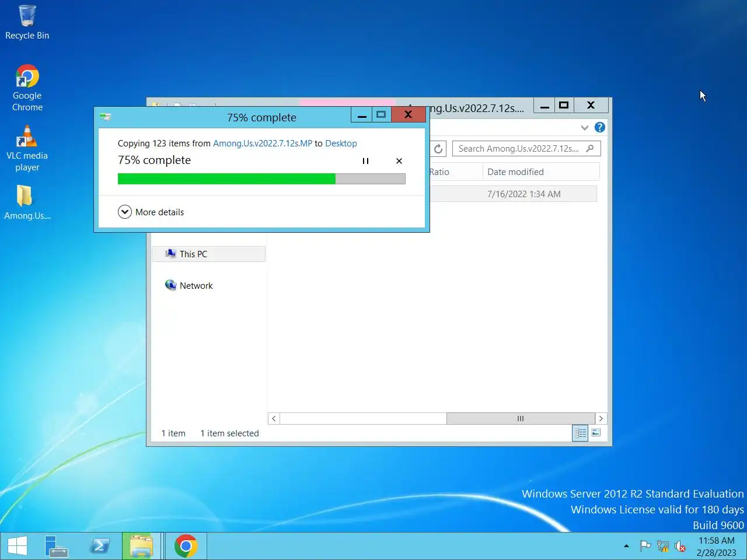Click the horizontal scrollbar left arrow
This screenshot has height=560, width=747.
[x=274, y=418]
